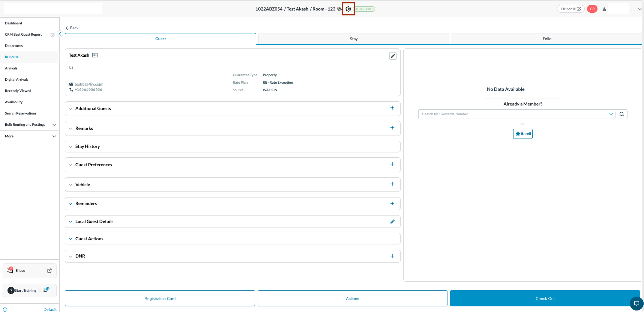Edit guest profile with pencil icon
Screen dimensions: 644x312
pyautogui.click(x=393, y=56)
